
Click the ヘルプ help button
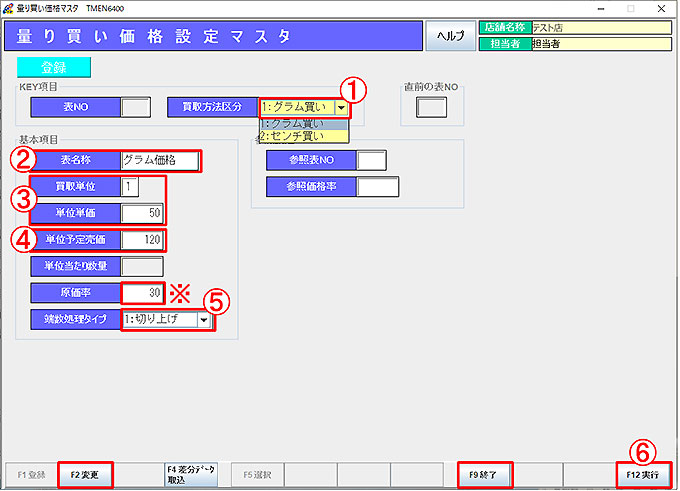pos(451,36)
